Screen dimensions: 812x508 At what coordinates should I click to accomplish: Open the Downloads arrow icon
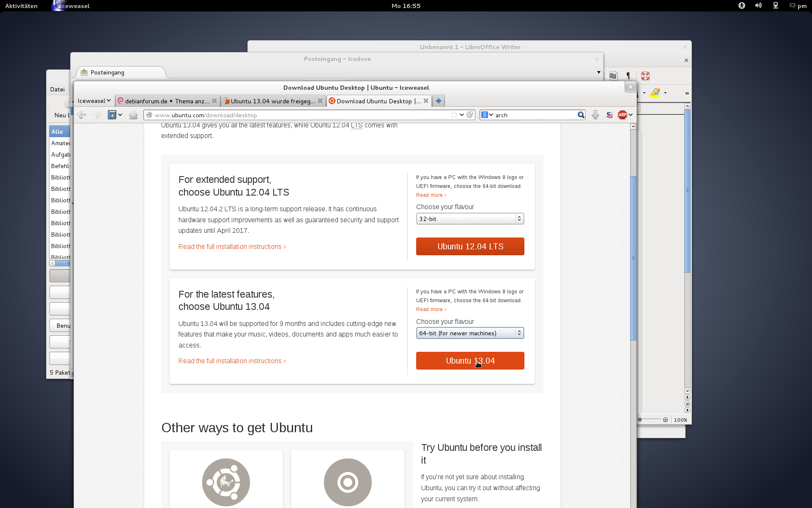tap(595, 115)
